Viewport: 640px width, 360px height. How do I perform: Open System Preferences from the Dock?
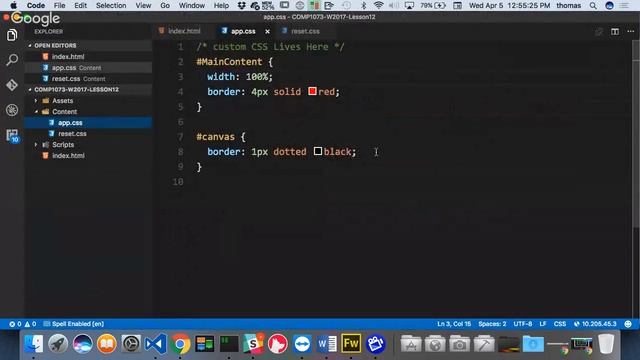click(131, 344)
